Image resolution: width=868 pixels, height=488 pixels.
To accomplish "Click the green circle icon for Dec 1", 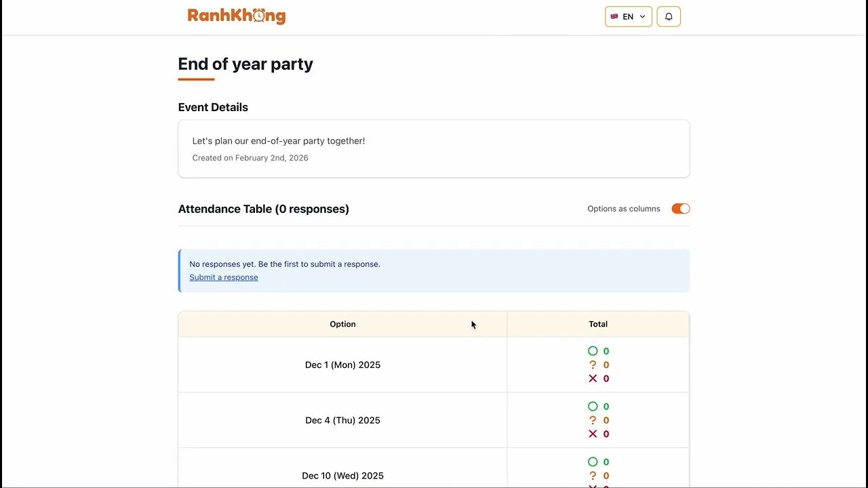I will pyautogui.click(x=593, y=351).
